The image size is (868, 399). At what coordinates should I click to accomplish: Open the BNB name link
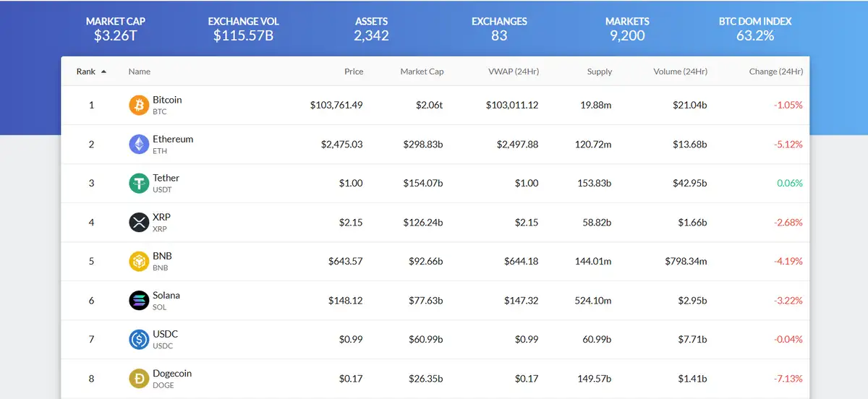(162, 256)
